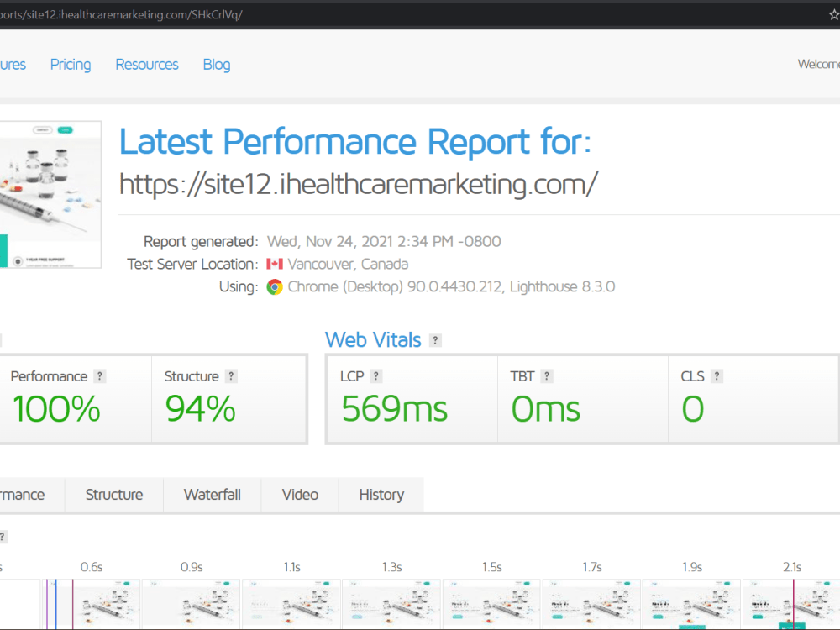Select the 0.6s filmstrip frame

(91, 604)
